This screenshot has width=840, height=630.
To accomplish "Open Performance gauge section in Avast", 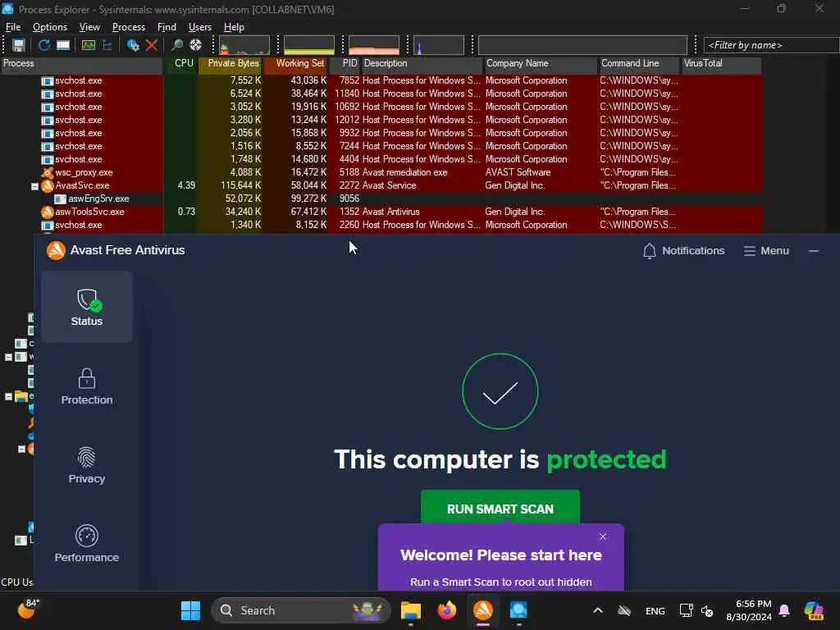I will (87, 543).
